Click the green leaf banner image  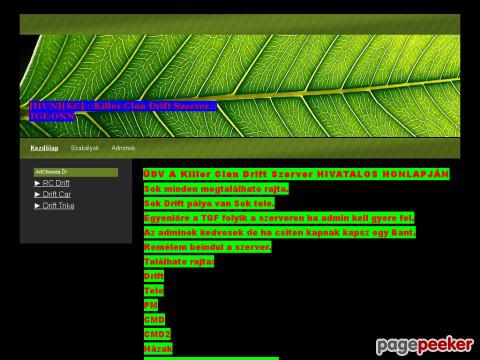[240, 86]
